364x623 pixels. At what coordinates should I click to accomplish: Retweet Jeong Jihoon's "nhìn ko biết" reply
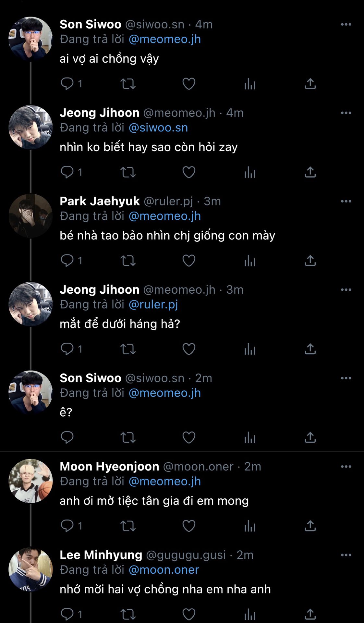128,172
